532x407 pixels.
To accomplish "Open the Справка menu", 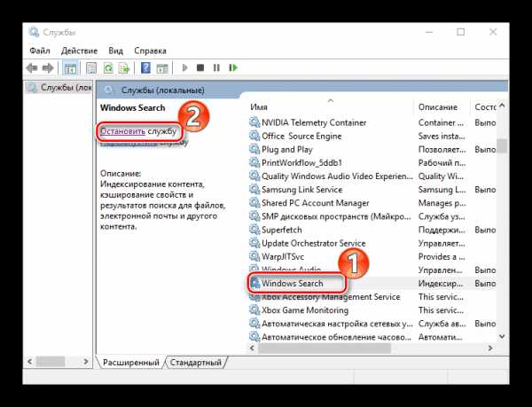I will (150, 51).
